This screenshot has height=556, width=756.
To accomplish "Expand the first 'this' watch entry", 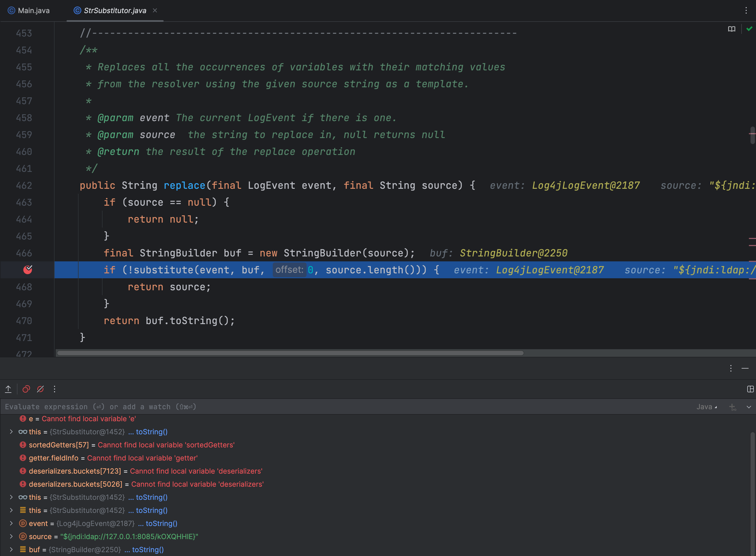I will click(11, 432).
